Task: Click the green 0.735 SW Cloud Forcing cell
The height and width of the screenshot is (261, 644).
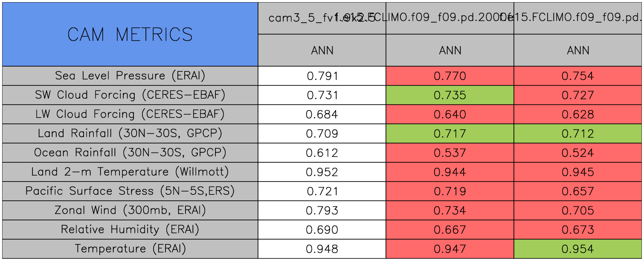Action: coord(450,95)
